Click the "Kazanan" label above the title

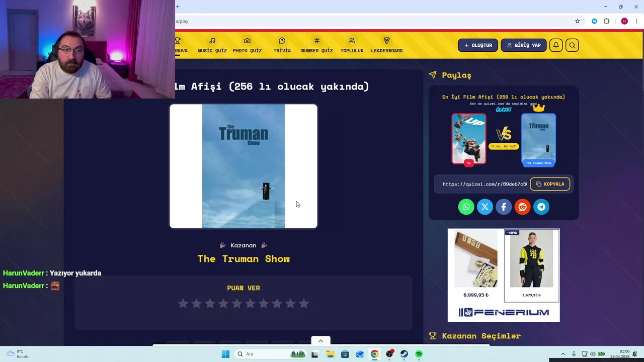pyautogui.click(x=244, y=245)
